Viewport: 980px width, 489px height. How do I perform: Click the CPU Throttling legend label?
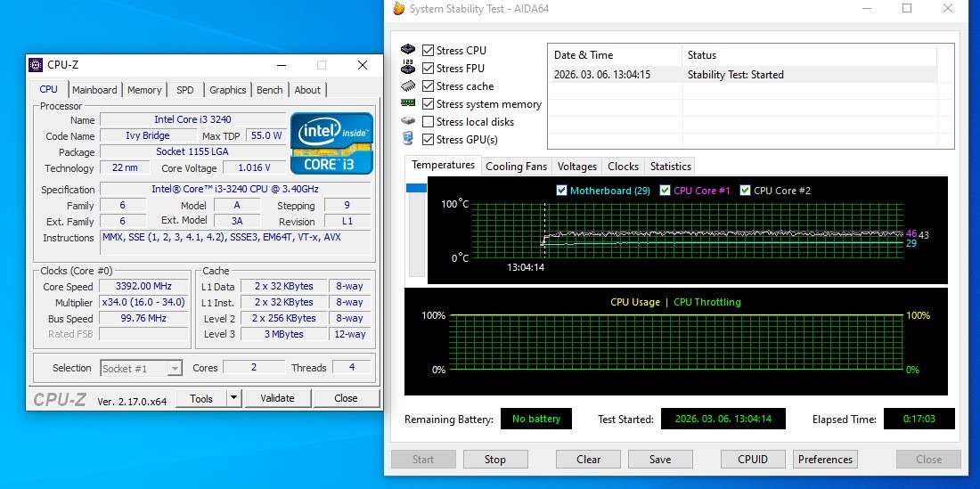coord(706,302)
